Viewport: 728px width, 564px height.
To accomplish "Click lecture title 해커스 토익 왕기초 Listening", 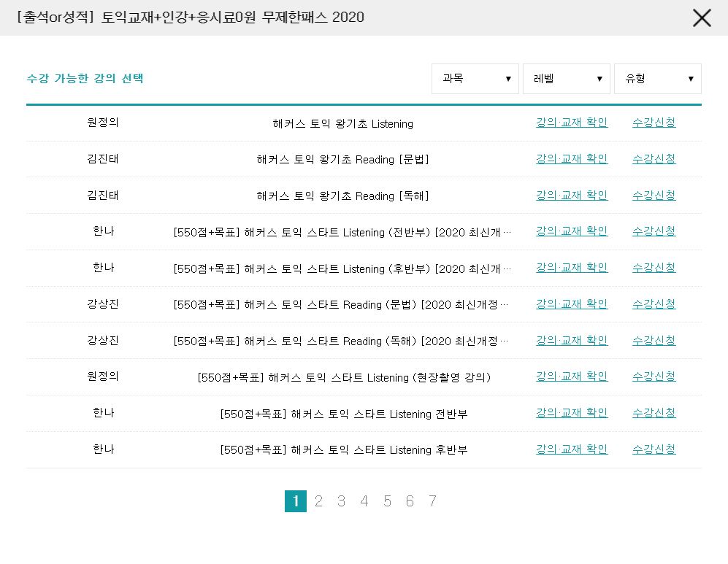I will [342, 124].
